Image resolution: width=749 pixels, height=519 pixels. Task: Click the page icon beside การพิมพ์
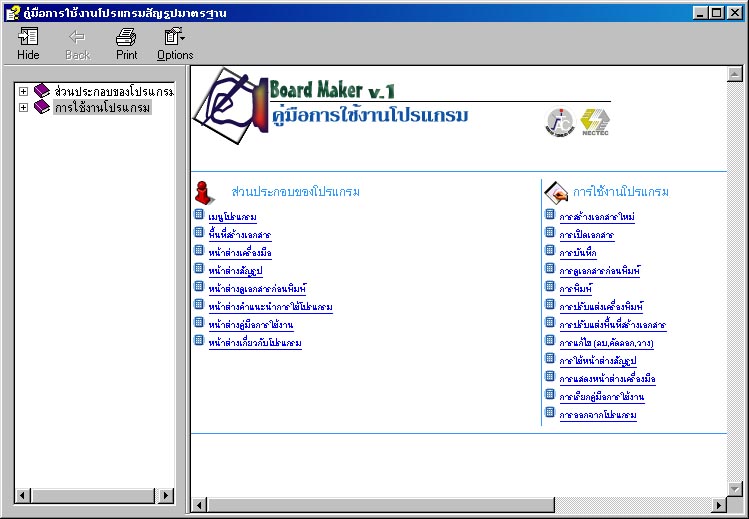pyautogui.click(x=550, y=286)
